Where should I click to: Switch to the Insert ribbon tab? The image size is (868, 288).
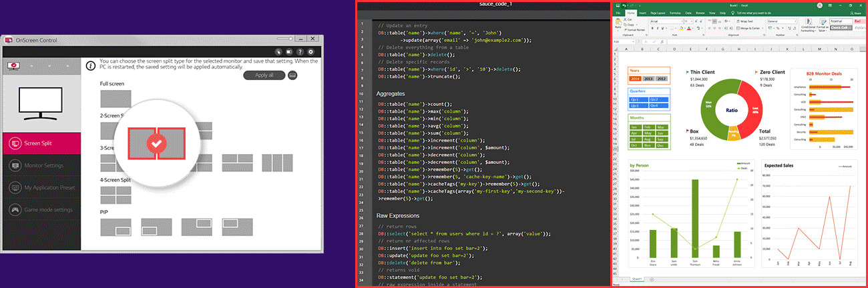point(643,13)
